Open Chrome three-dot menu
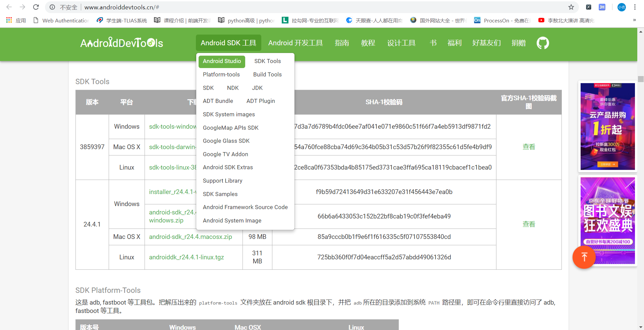Viewport: 644px width, 330px height. click(x=635, y=7)
